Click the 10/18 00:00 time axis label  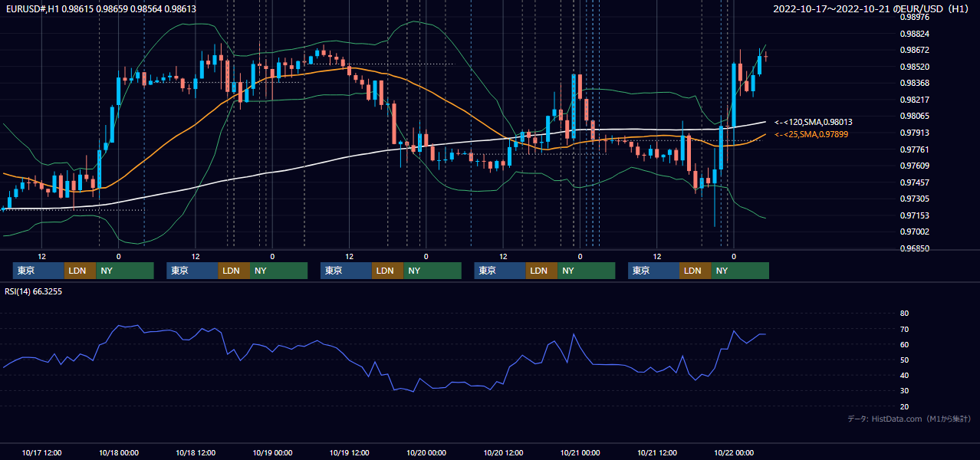[x=118, y=452]
